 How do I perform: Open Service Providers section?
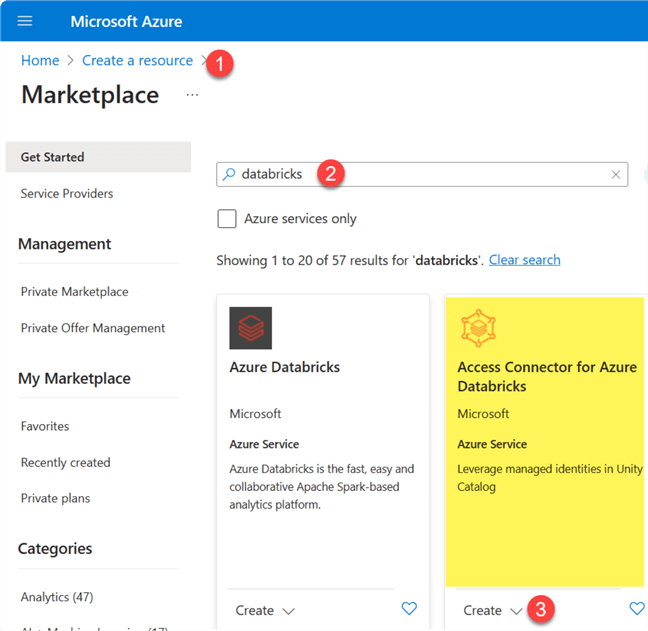click(67, 193)
